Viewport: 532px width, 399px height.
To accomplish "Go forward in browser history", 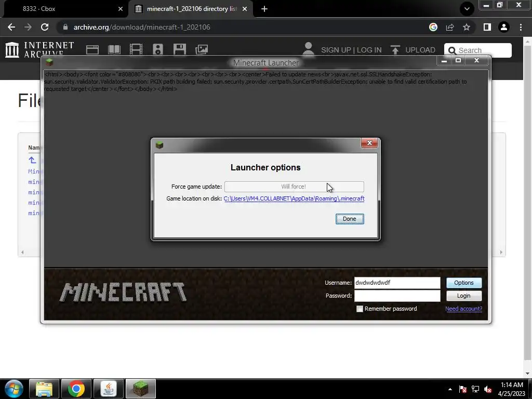I will [28, 27].
